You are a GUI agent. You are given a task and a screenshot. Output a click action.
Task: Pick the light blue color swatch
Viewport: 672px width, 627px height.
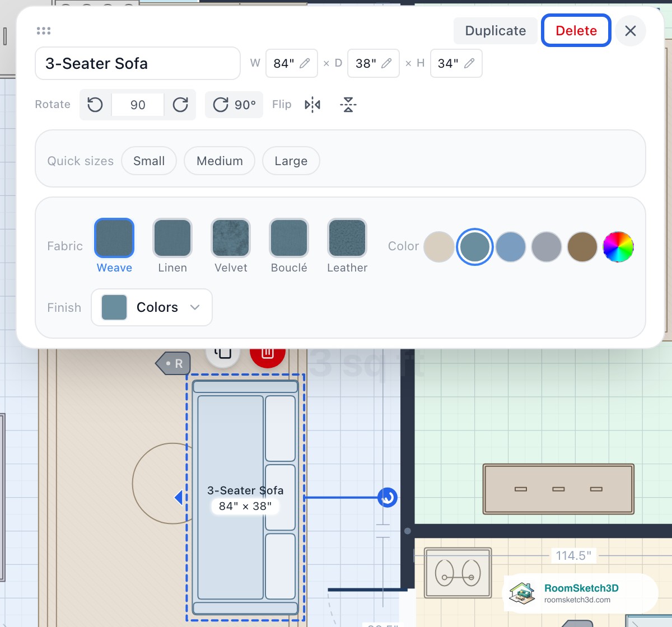(511, 247)
